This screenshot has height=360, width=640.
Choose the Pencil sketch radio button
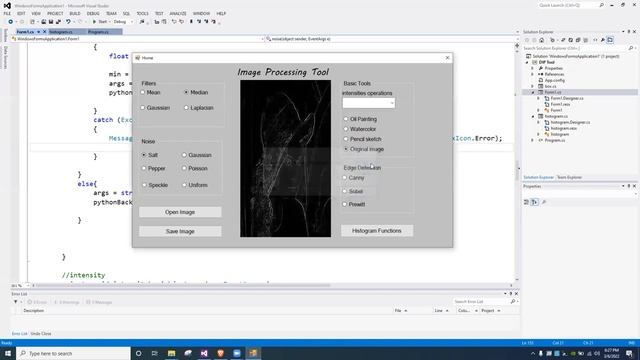pyautogui.click(x=346, y=139)
